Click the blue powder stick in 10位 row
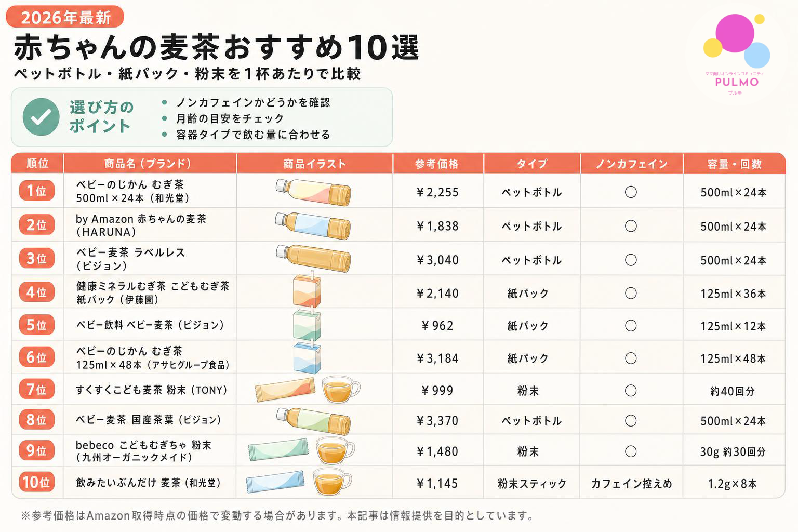The height and width of the screenshot is (532, 798). (275, 482)
